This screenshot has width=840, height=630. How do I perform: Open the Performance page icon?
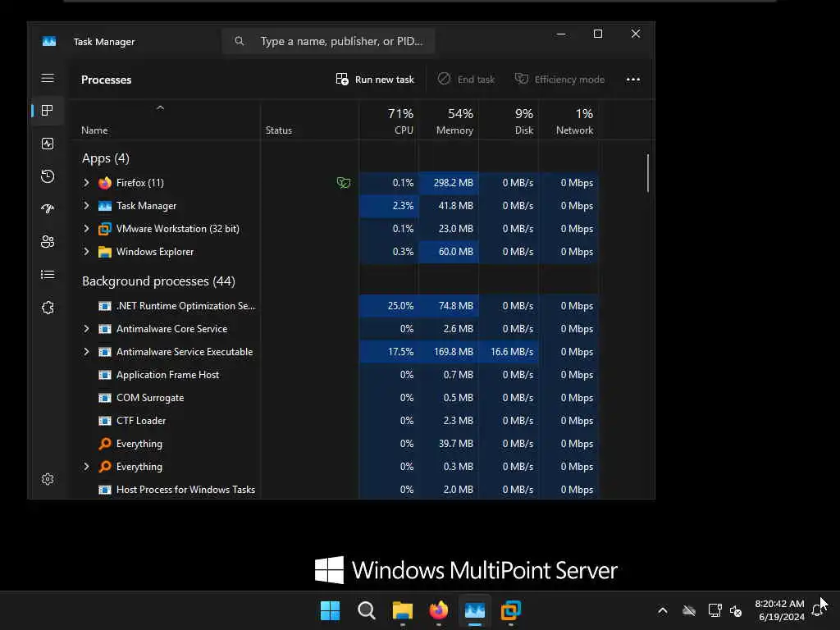click(x=47, y=144)
